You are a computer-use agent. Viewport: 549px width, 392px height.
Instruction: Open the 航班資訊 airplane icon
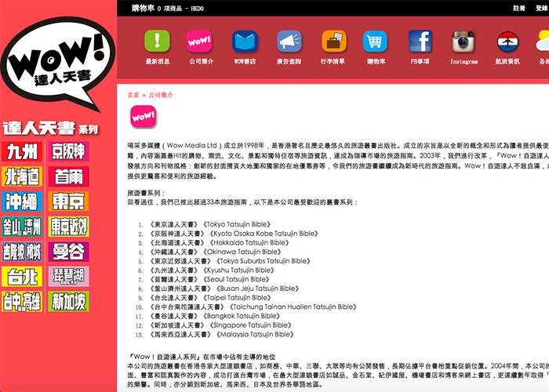pos(507,41)
